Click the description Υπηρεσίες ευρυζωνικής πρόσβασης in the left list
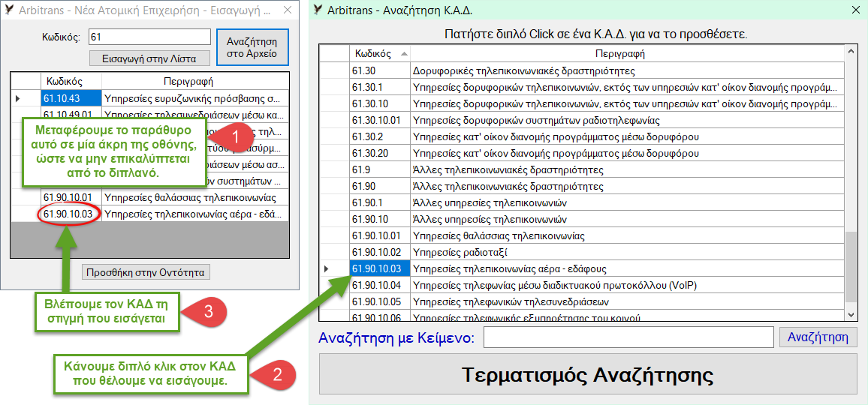 click(x=195, y=98)
